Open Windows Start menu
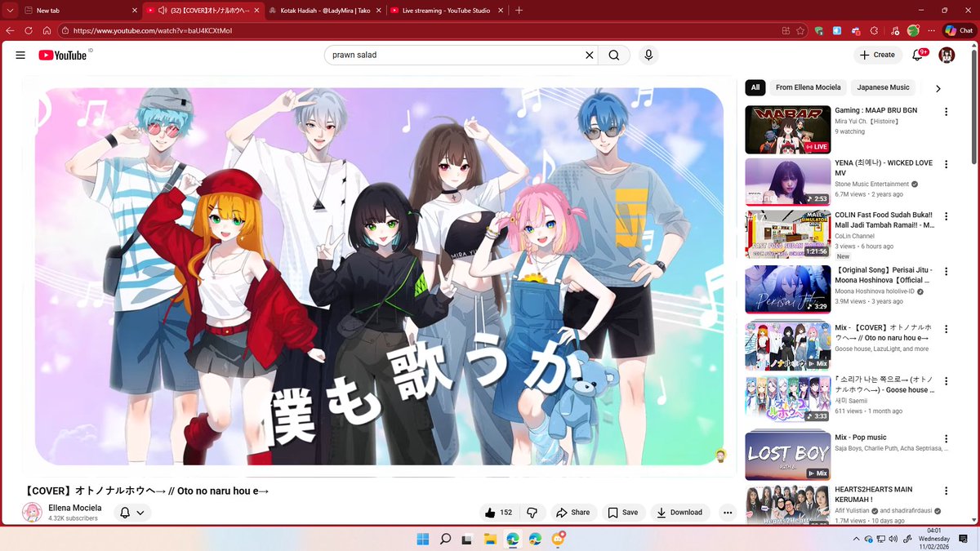 point(423,539)
